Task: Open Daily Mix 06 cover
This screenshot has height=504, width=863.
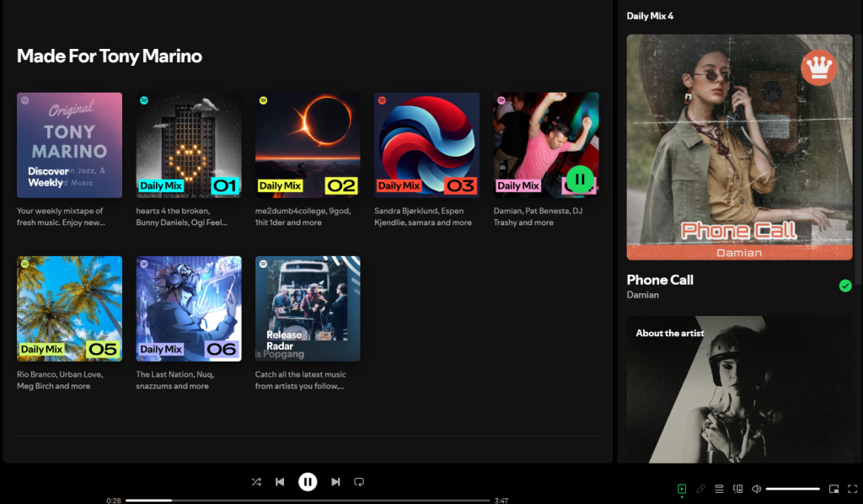Action: (189, 308)
